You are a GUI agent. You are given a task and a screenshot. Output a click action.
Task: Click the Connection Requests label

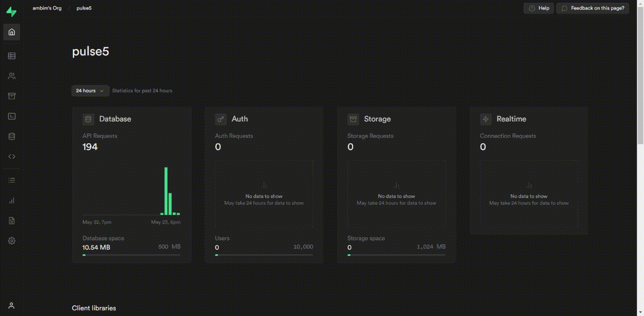pyautogui.click(x=508, y=136)
